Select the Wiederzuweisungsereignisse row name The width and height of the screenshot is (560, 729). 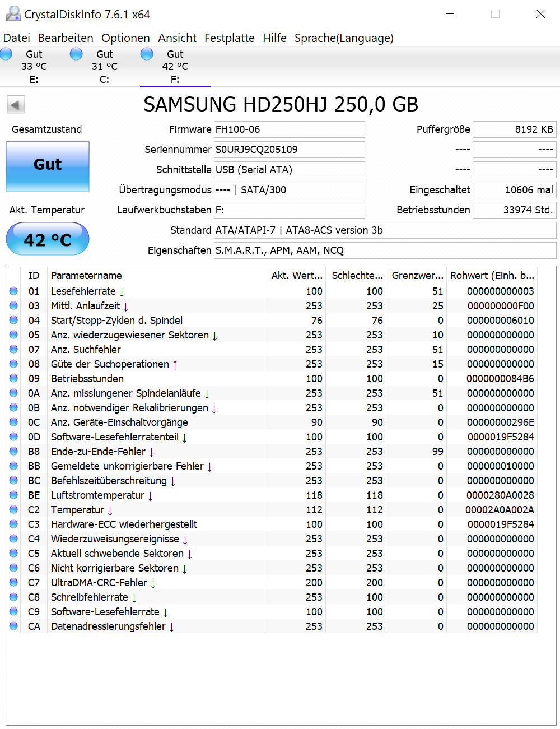pos(119,538)
